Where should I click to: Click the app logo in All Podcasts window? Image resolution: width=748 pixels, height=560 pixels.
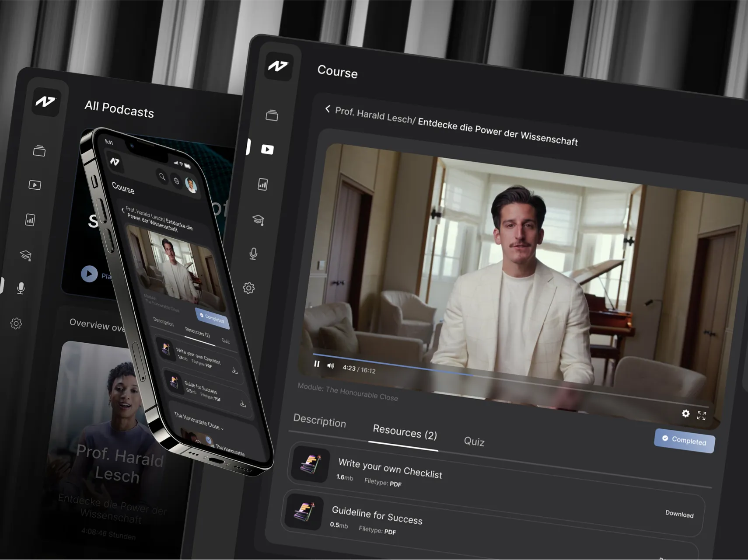pos(45,102)
